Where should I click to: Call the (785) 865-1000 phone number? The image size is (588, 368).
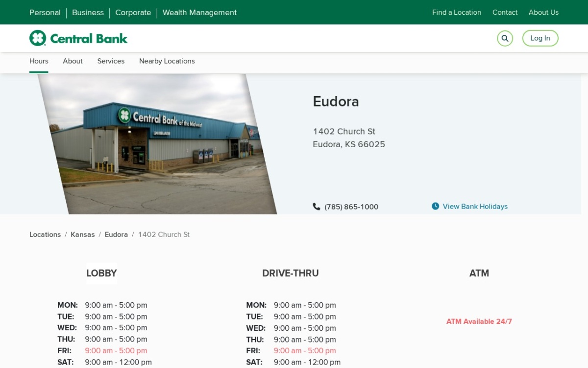click(351, 207)
